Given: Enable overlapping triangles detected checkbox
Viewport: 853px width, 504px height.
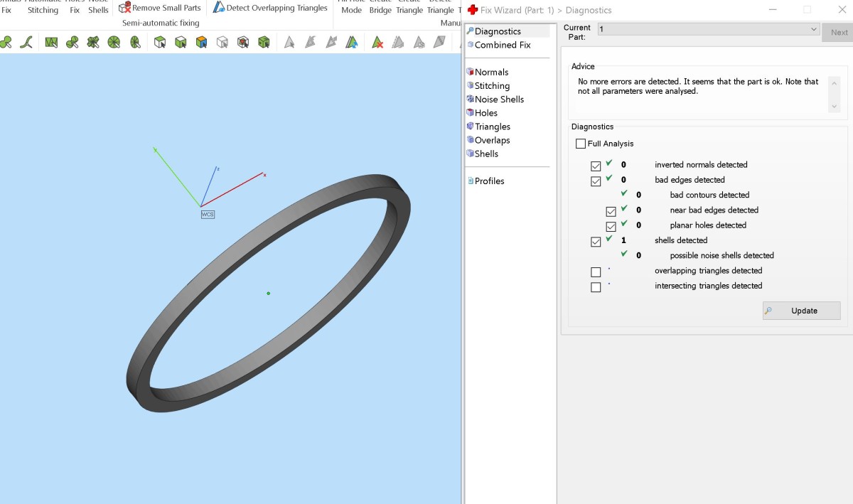Looking at the screenshot, I should tap(596, 272).
